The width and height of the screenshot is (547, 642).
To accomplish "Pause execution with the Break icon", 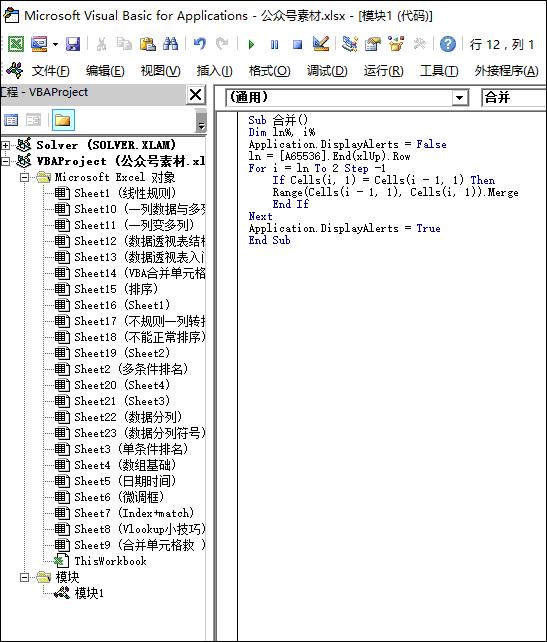I will pos(274,44).
